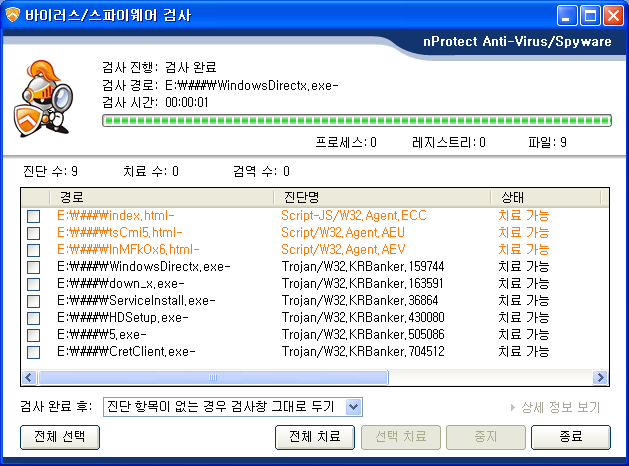Check the box for 5.exe- row
This screenshot has width=629, height=466.
(x=33, y=335)
